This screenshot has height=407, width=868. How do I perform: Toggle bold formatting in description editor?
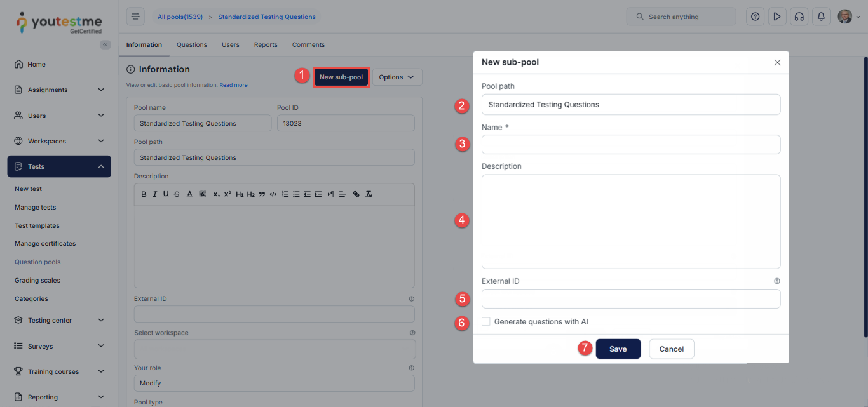[x=144, y=194]
